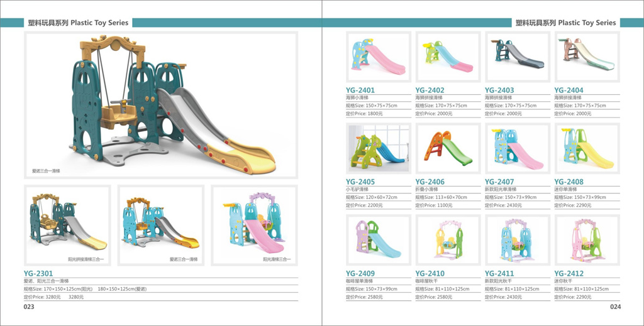644x326 pixels.
Task: Click the left page Plastic Toy Series header
Action: [78, 23]
